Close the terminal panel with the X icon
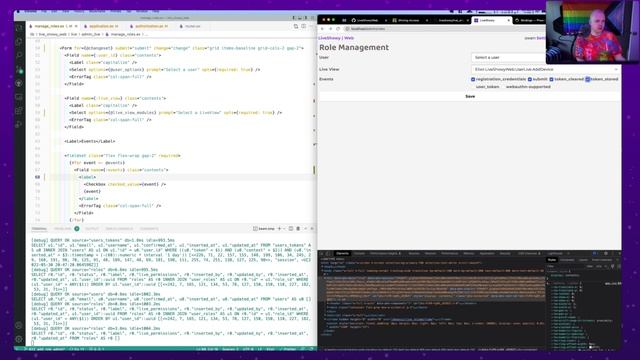The height and width of the screenshot is (360, 640). click(x=312, y=229)
